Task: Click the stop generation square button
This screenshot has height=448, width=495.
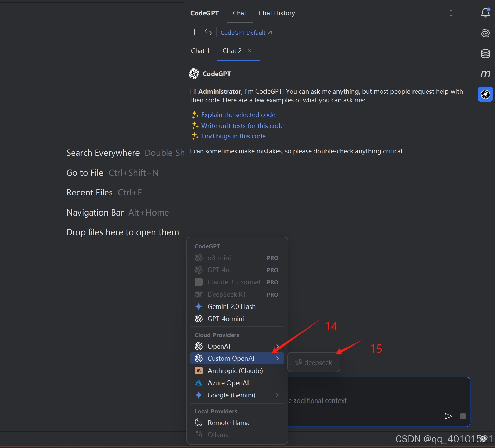Action: coord(463,416)
